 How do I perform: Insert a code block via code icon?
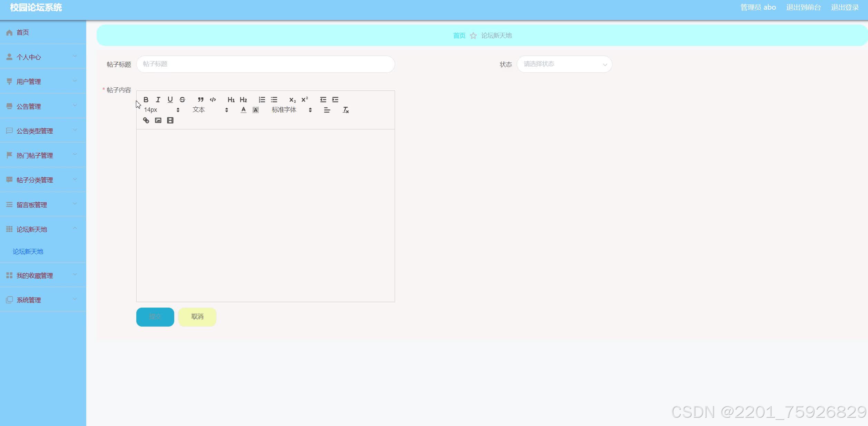(x=213, y=100)
